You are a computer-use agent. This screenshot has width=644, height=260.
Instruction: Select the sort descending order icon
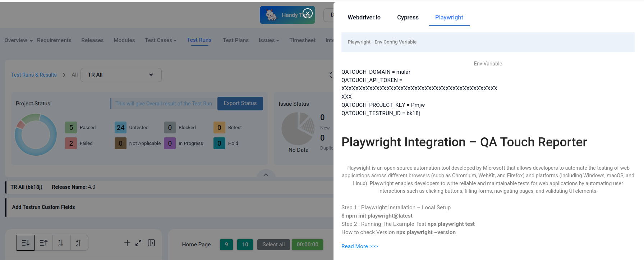coord(26,243)
